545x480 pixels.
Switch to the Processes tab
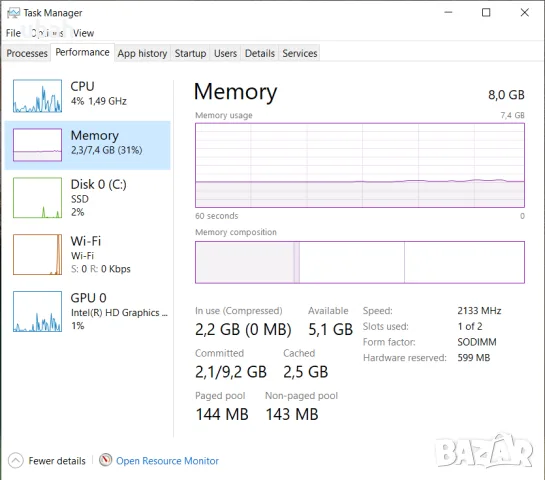pyautogui.click(x=27, y=53)
